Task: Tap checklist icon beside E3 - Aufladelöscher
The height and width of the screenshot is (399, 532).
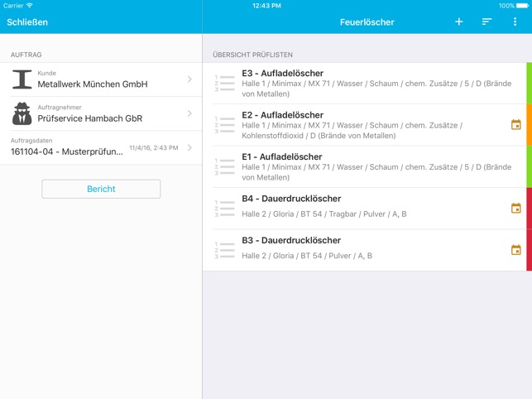Action: coord(224,84)
